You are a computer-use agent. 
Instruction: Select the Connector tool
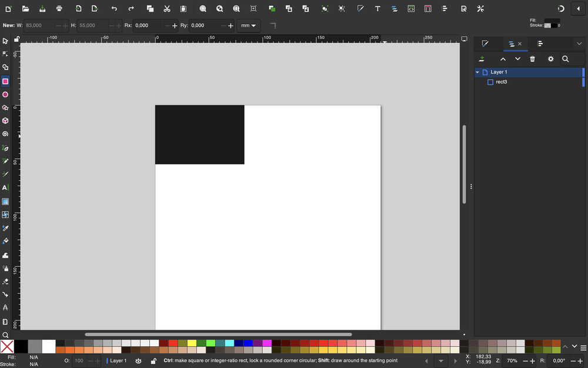click(x=5, y=294)
